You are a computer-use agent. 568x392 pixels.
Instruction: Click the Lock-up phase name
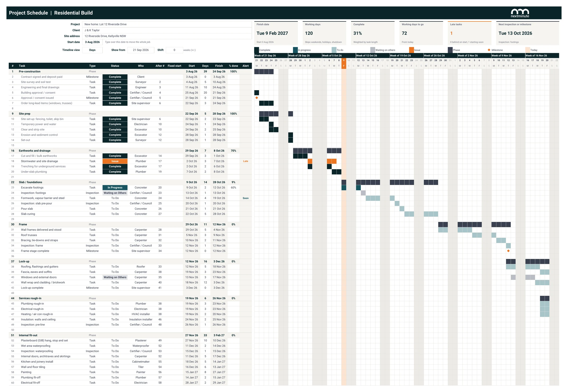(x=24, y=261)
